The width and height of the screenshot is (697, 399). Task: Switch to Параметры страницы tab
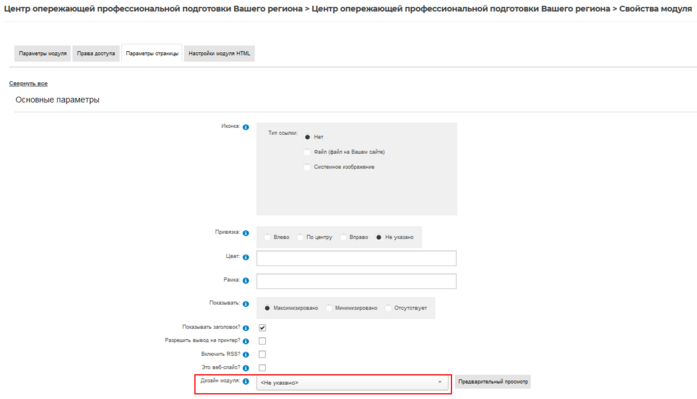(x=152, y=53)
